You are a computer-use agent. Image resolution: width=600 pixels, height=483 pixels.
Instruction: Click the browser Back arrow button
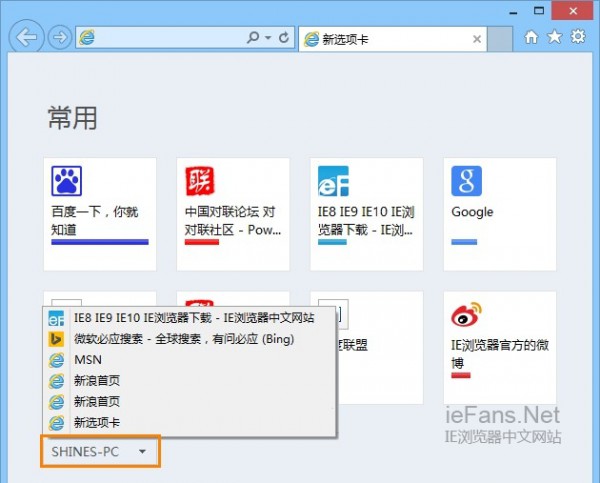tap(26, 37)
